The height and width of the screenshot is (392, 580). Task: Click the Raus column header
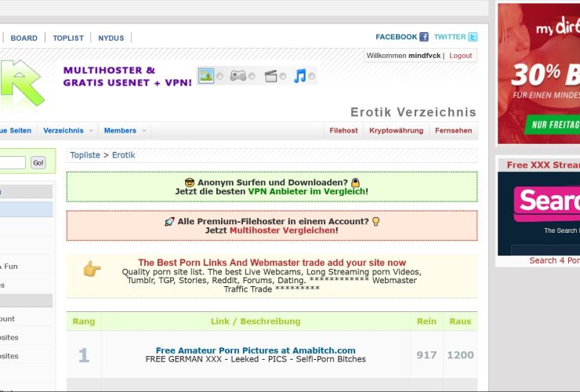pos(460,321)
